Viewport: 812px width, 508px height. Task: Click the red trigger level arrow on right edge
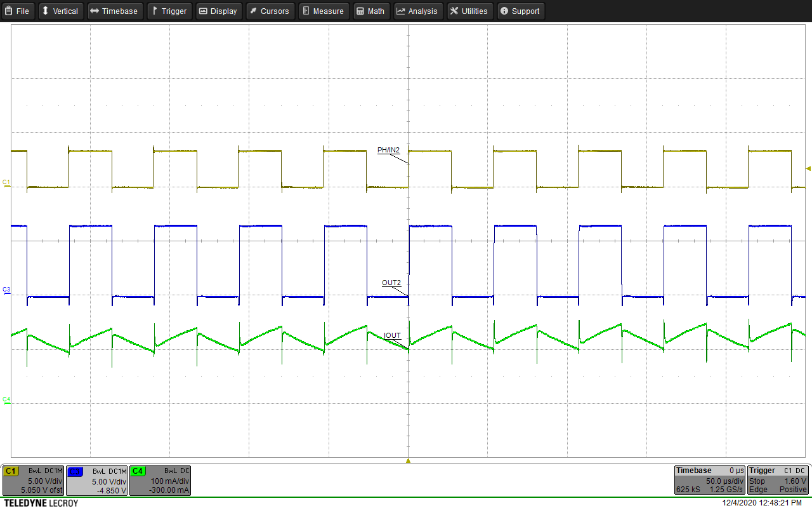(807, 169)
